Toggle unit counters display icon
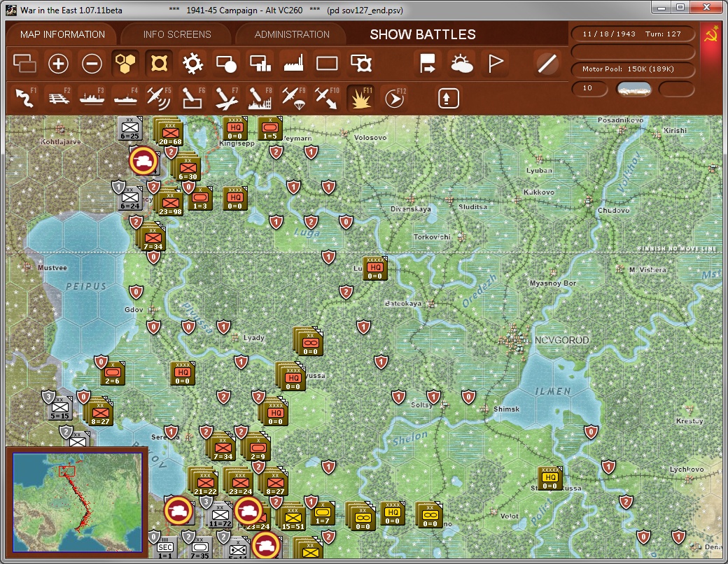The image size is (728, 564). [24, 64]
